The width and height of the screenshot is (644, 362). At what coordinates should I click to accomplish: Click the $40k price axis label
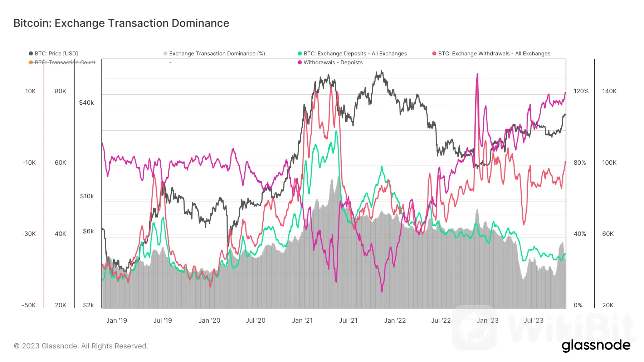pos(87,103)
